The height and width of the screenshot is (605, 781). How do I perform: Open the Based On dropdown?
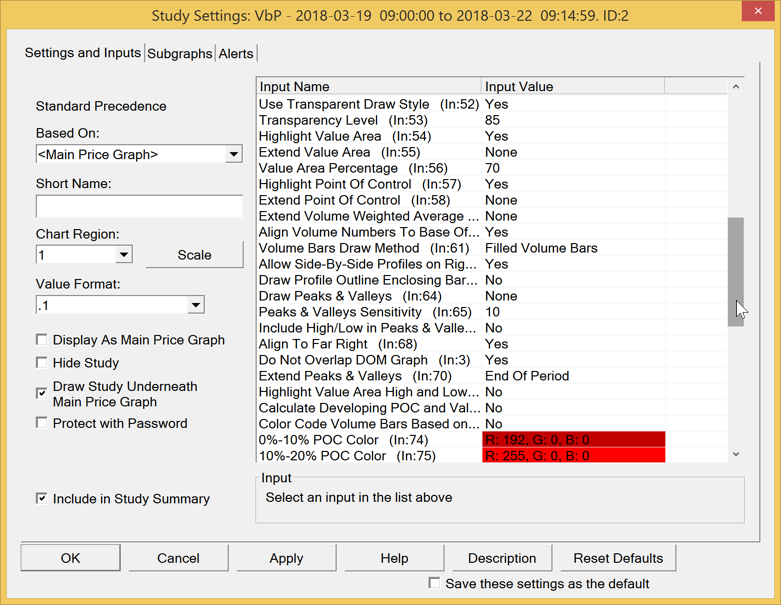(x=234, y=154)
